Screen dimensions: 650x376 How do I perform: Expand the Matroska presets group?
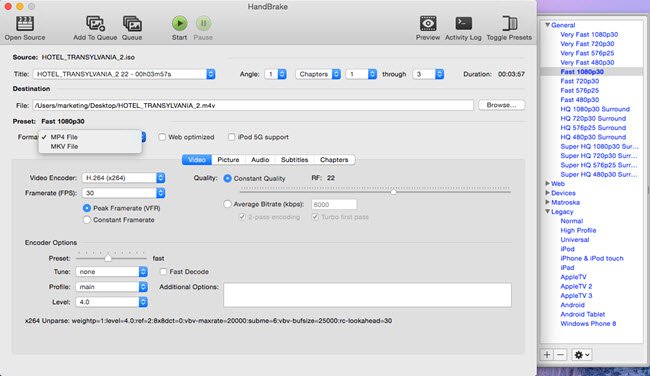coord(547,202)
